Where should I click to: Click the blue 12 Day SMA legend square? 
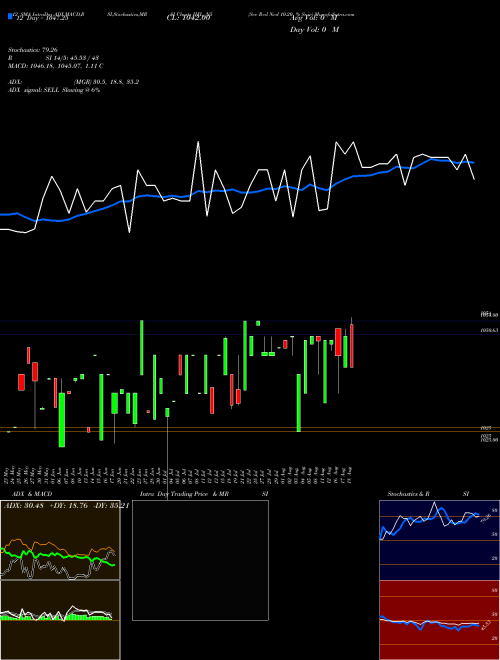click(x=10, y=16)
